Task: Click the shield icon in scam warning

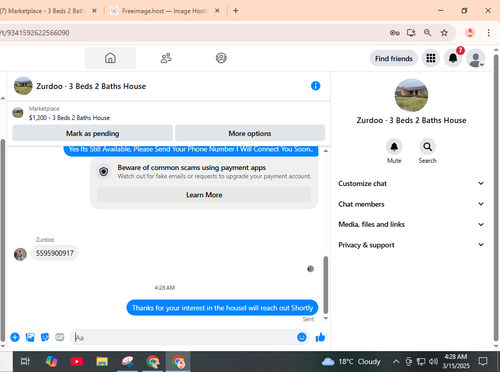Action: (x=104, y=172)
